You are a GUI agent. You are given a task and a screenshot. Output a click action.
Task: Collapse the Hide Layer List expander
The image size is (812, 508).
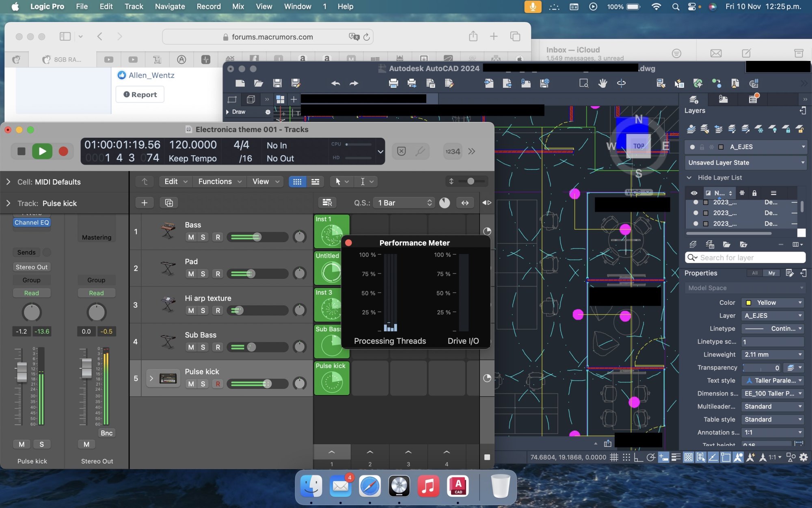click(x=689, y=178)
